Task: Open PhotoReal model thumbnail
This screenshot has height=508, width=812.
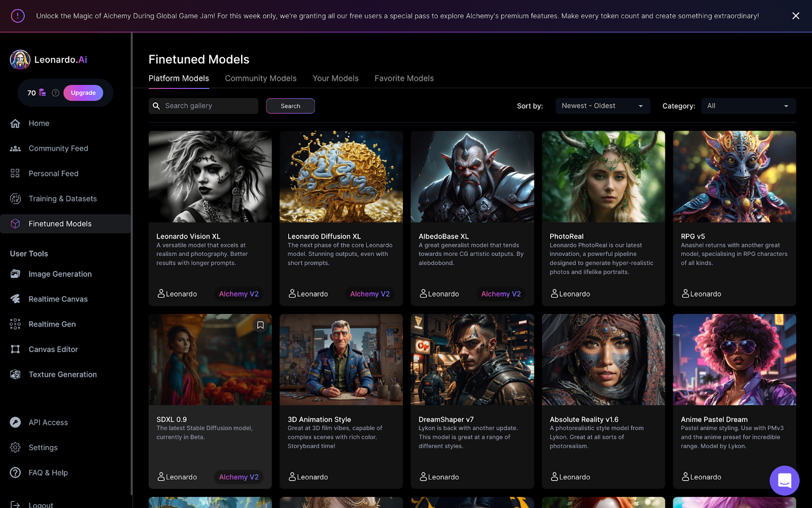Action: tap(603, 176)
